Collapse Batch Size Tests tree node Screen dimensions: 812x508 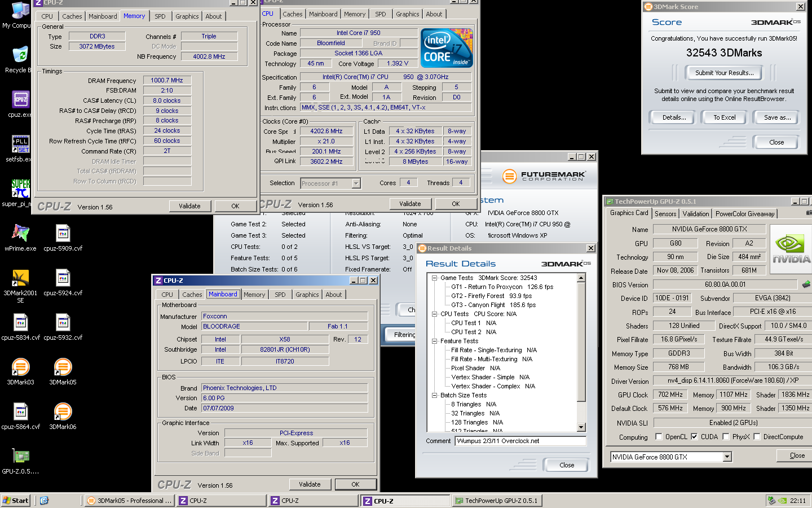pyautogui.click(x=435, y=395)
